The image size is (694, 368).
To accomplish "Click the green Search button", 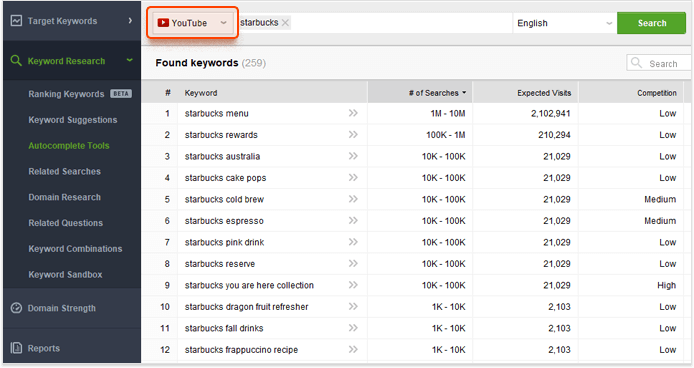I will click(652, 23).
